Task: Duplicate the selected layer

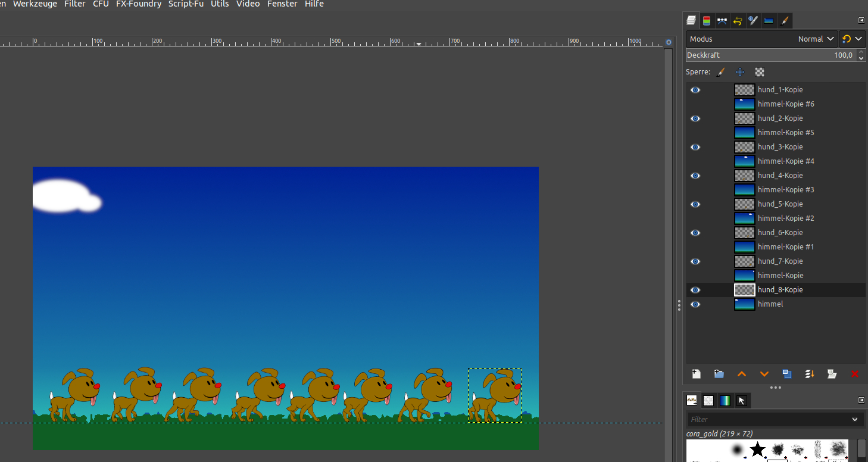Action: coord(787,374)
